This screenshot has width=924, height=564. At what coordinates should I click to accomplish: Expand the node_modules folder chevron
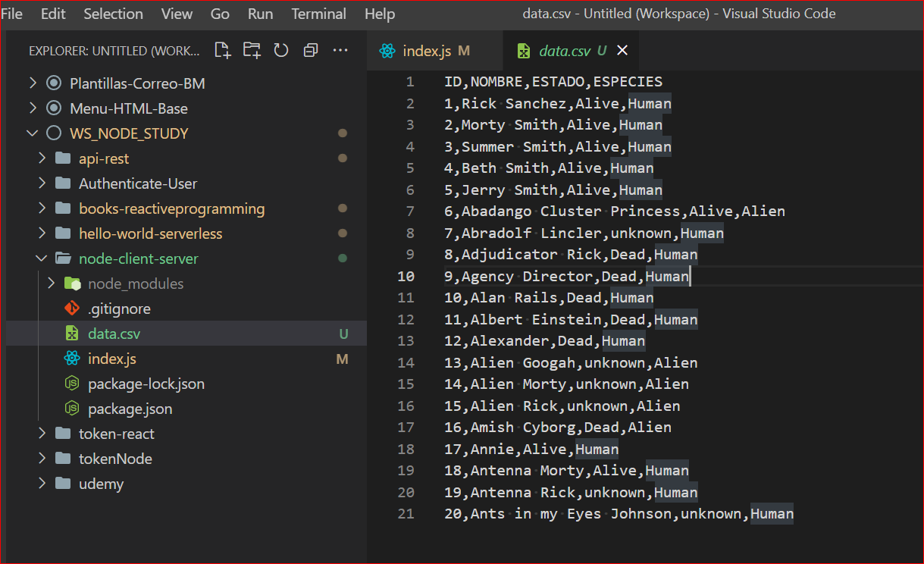point(51,284)
